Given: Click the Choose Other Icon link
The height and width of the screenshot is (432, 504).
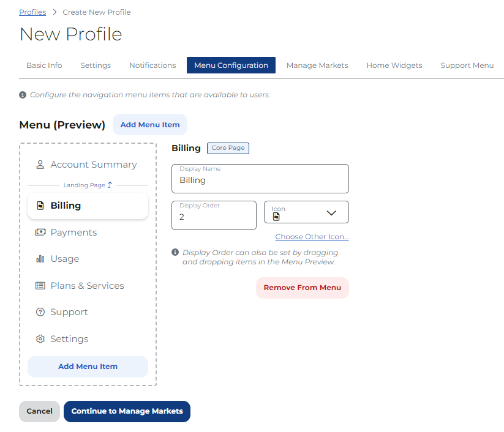Looking at the screenshot, I should coord(312,237).
